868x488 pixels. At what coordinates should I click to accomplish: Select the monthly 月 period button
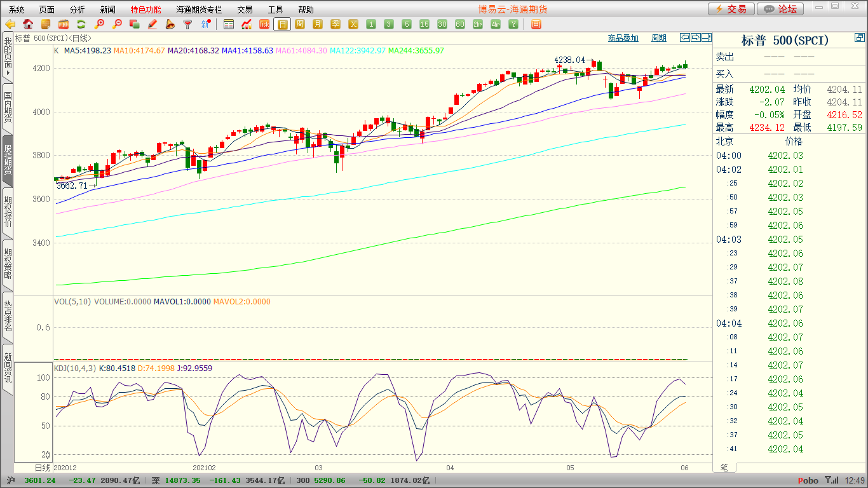click(318, 24)
